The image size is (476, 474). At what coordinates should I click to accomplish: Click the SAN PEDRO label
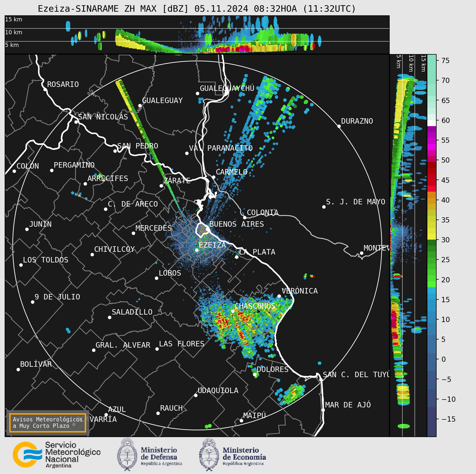point(138,146)
